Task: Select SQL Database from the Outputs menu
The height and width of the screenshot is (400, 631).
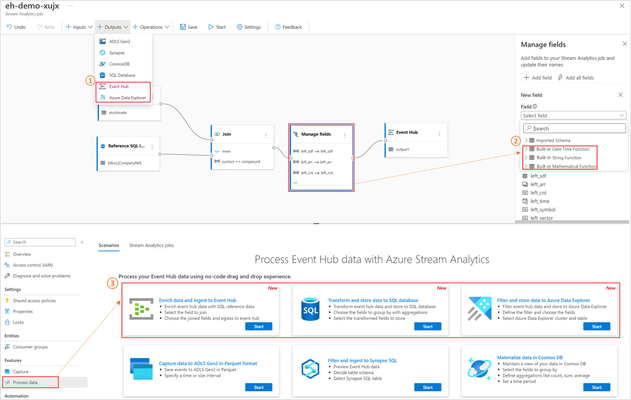Action: pos(124,75)
